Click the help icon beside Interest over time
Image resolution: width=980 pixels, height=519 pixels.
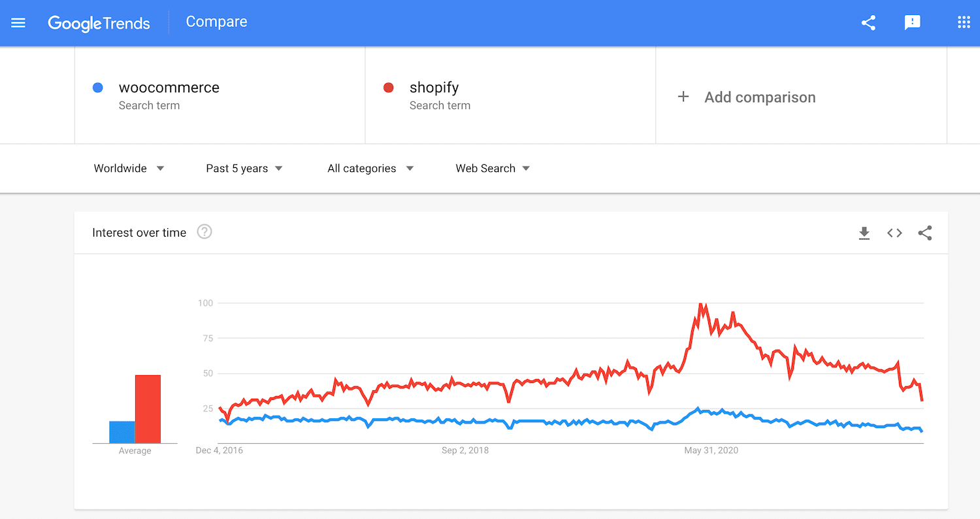coord(204,231)
